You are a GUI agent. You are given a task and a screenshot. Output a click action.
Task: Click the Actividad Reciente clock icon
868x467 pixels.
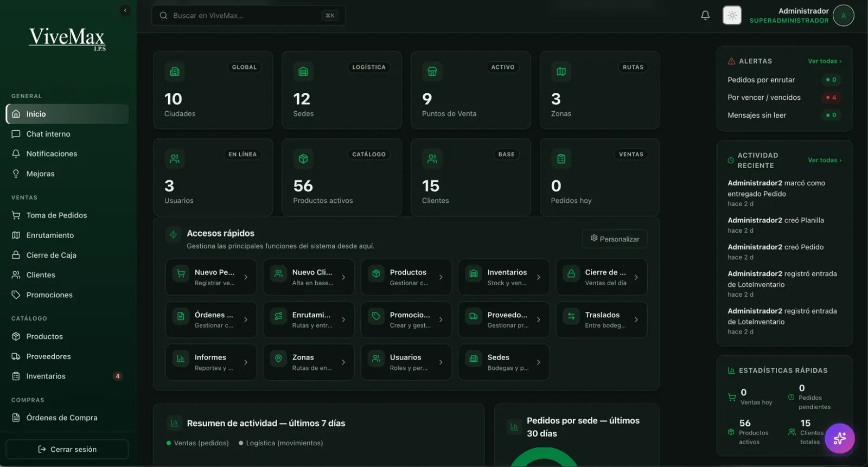pyautogui.click(x=731, y=161)
